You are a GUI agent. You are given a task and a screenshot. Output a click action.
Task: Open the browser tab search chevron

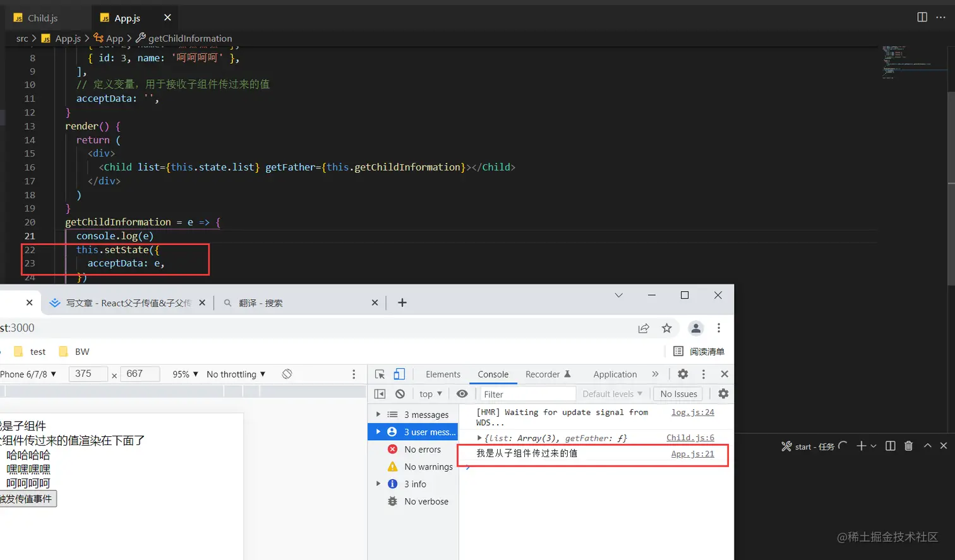pos(619,295)
